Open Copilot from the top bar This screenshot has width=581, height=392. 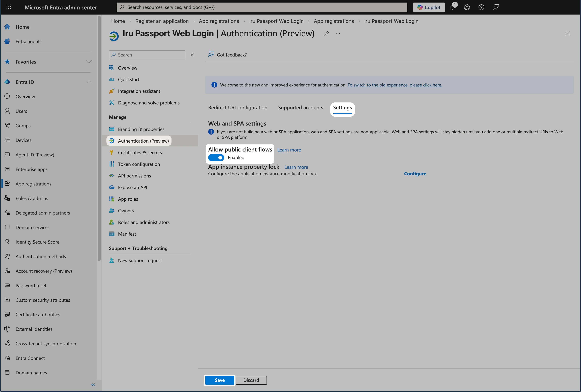click(429, 7)
